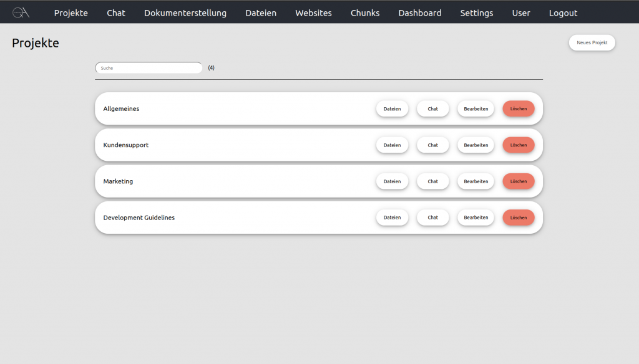Edit the Development Guidelines project
Image resolution: width=639 pixels, height=364 pixels.
(x=476, y=218)
